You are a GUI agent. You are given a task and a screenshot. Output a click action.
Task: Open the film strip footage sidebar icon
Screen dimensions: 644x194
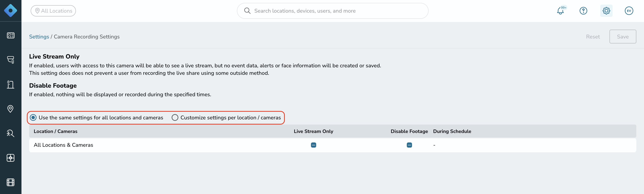11,182
